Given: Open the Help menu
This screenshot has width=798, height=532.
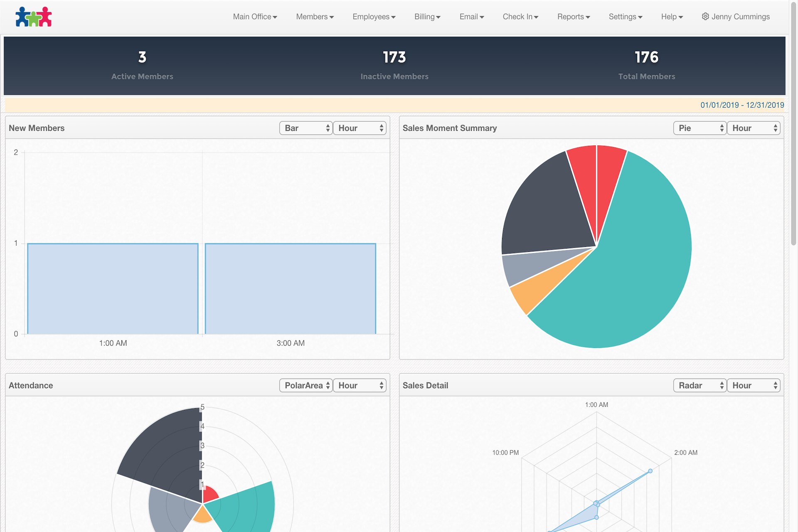Looking at the screenshot, I should click(672, 17).
